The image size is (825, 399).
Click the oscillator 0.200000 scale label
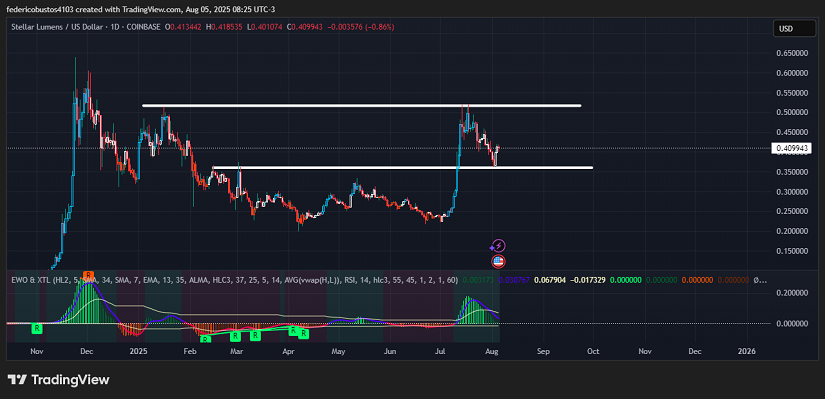pos(792,293)
